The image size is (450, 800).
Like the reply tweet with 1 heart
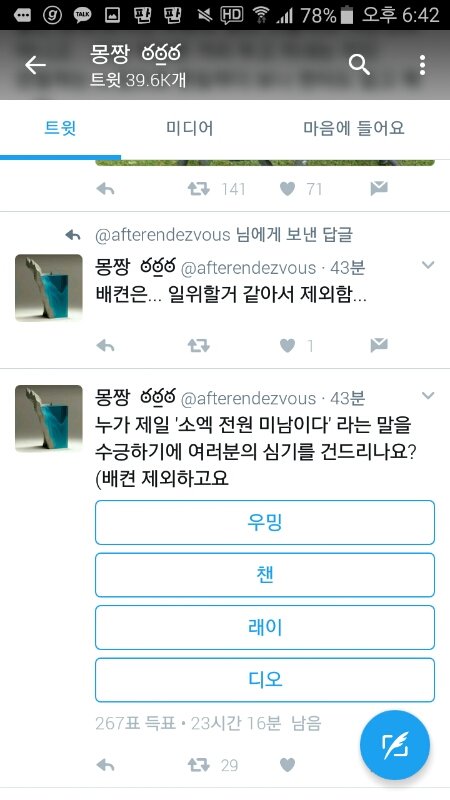pyautogui.click(x=288, y=346)
